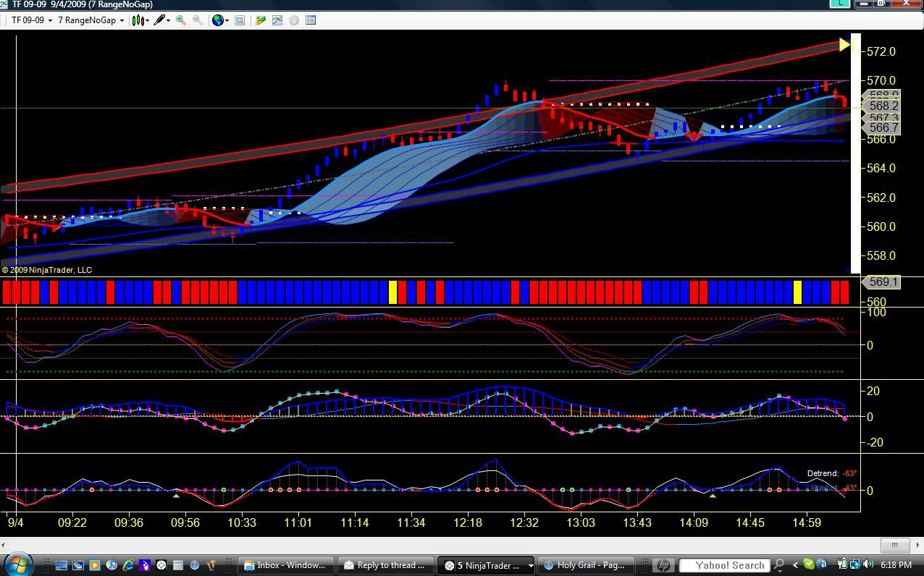This screenshot has height=576, width=924.
Task: Expand the drawing tools dropdown arrow
Action: click(168, 20)
